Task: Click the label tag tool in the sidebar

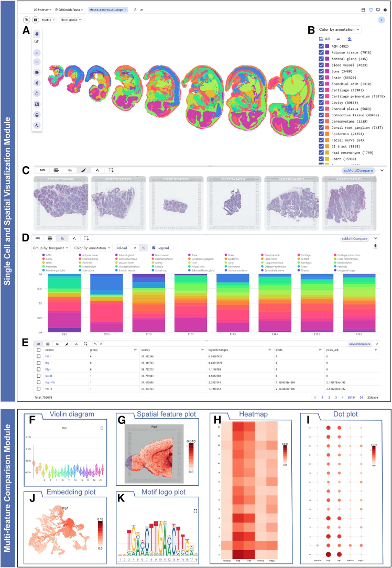Action: click(x=37, y=72)
